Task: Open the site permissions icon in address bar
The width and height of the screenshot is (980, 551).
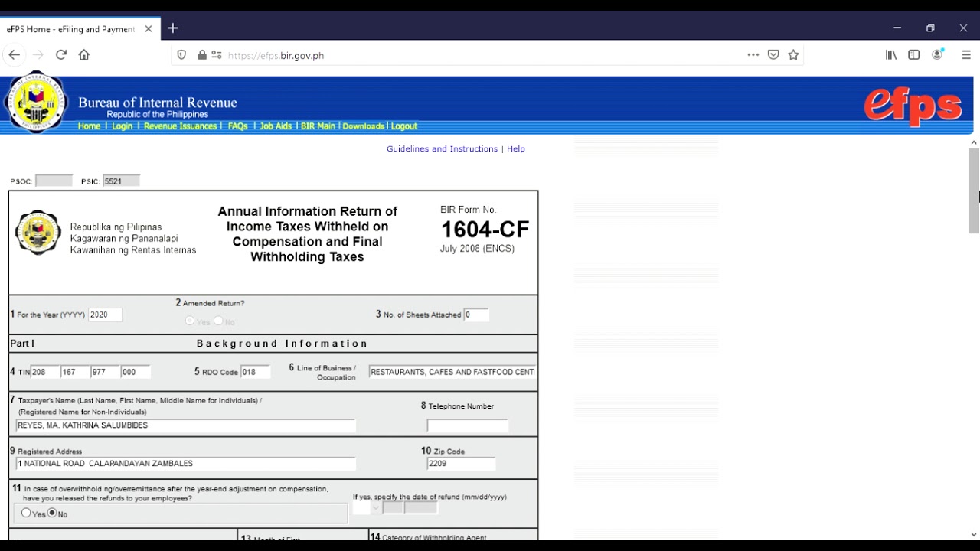Action: click(217, 55)
